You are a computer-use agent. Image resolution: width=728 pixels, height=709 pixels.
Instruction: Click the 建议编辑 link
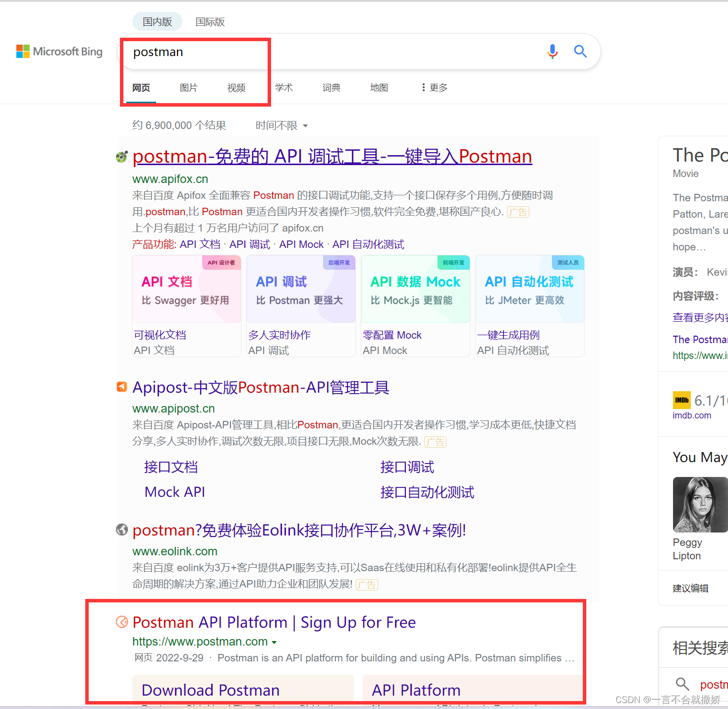[x=690, y=589]
